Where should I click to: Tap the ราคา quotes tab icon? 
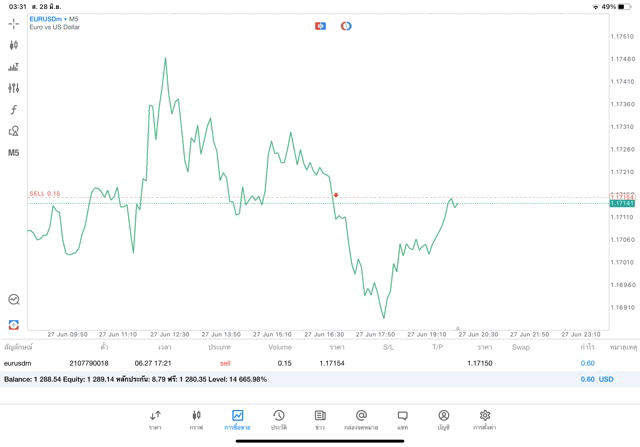click(155, 419)
